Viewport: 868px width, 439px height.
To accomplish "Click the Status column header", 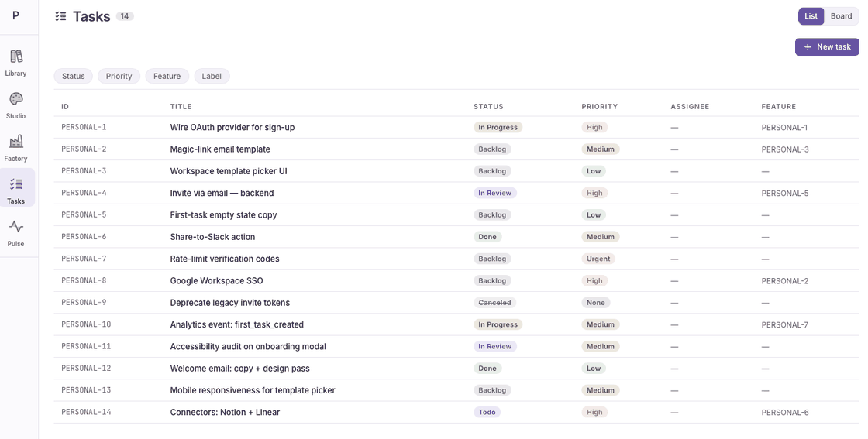I will click(488, 106).
